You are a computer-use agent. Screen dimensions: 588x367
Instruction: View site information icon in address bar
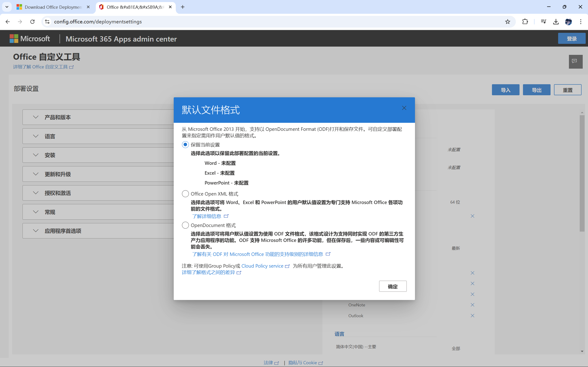pyautogui.click(x=47, y=22)
